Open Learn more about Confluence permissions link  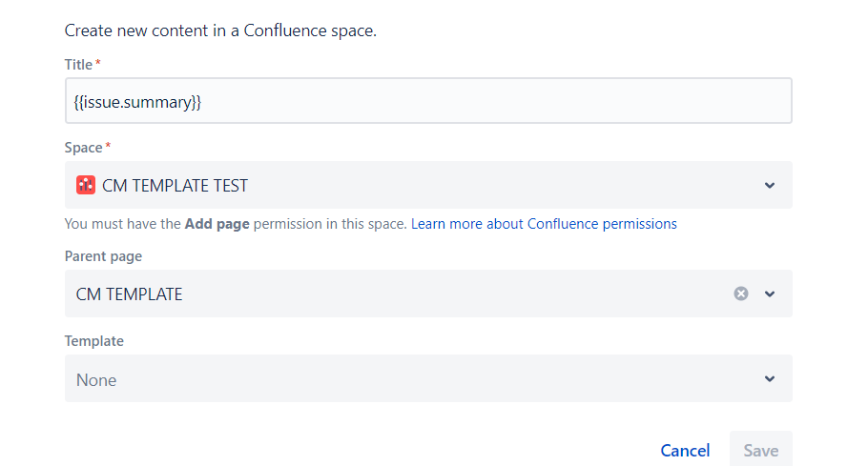pos(544,224)
